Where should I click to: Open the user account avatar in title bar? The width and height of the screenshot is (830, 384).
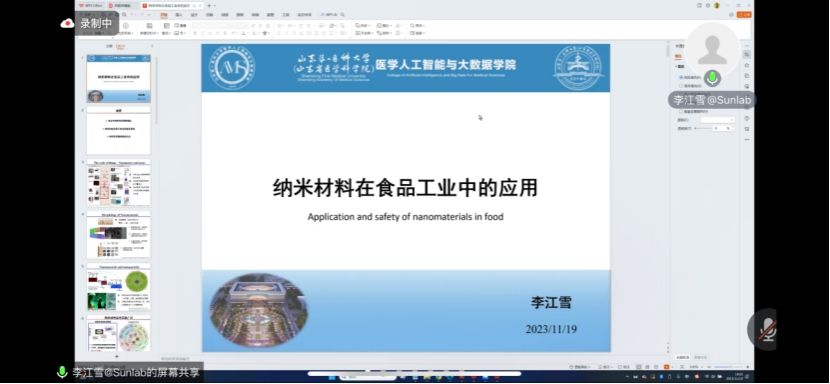[716, 5]
